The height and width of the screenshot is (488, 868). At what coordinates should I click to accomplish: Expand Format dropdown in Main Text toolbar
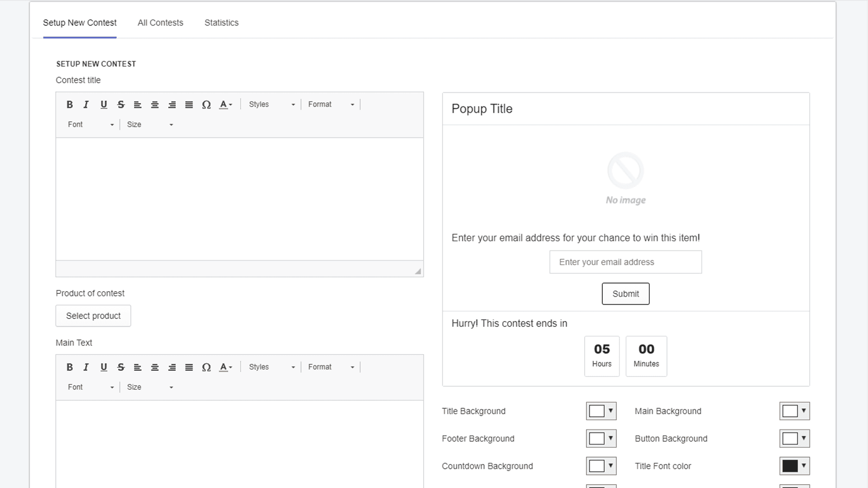(x=330, y=367)
